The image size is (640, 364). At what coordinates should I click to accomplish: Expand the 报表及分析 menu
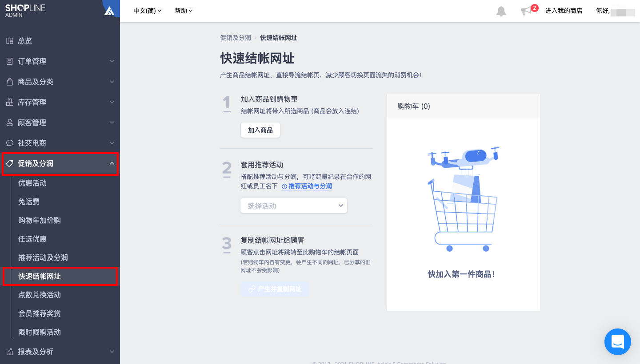click(x=60, y=352)
